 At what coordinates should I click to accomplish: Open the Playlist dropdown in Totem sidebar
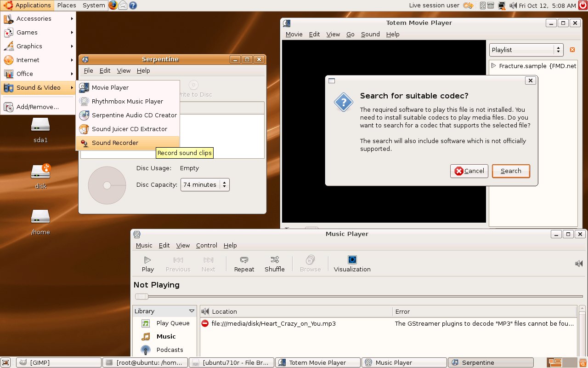click(x=526, y=50)
